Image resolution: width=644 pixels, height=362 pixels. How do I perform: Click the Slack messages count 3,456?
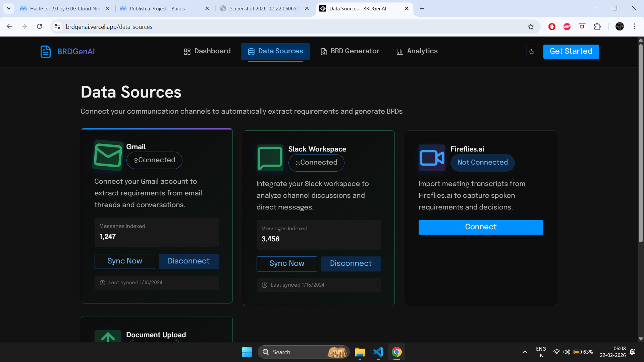[270, 239]
